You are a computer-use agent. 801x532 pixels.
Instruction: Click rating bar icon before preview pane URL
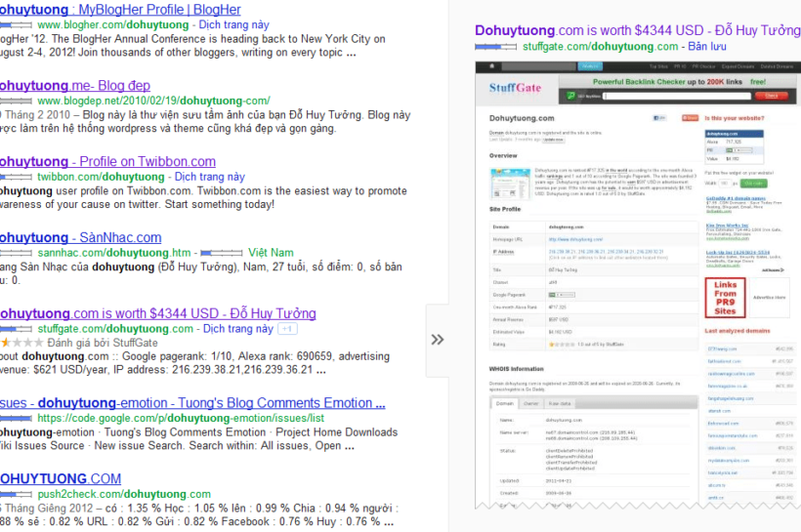[x=495, y=47]
